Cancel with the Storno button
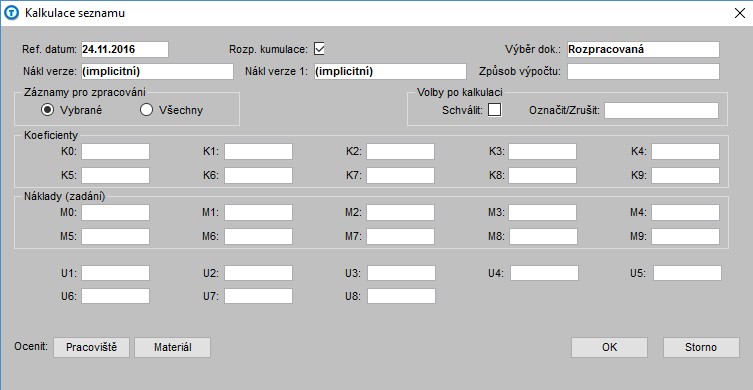Image resolution: width=753 pixels, height=390 pixels. [x=701, y=347]
